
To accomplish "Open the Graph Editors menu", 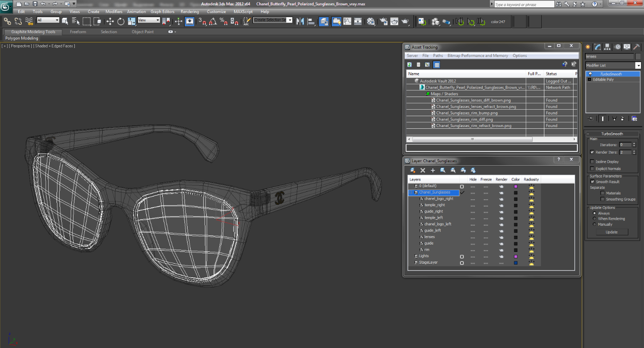I will click(163, 12).
